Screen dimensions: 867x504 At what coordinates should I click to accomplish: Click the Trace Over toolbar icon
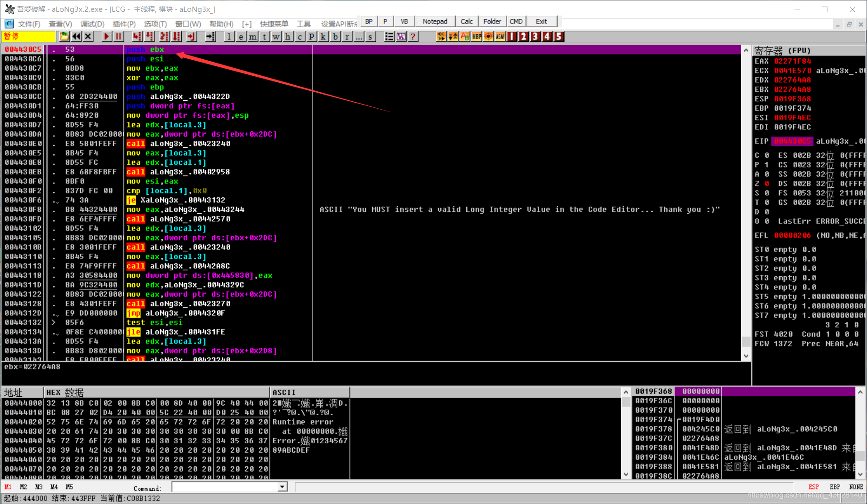(176, 36)
